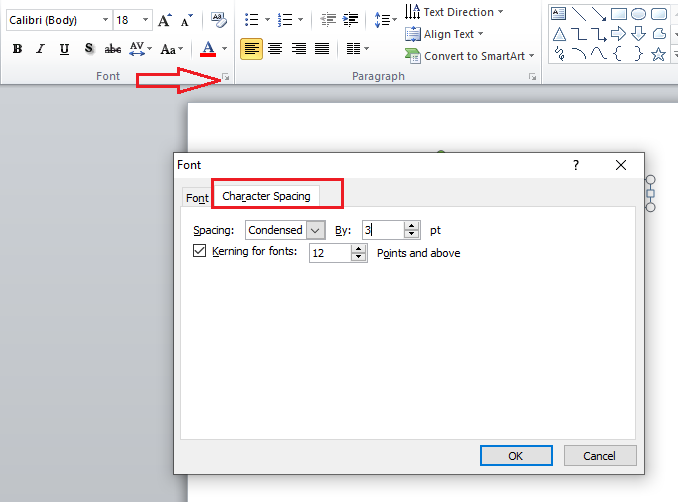This screenshot has height=502, width=678.
Task: Apply italic formatting
Action: [41, 49]
